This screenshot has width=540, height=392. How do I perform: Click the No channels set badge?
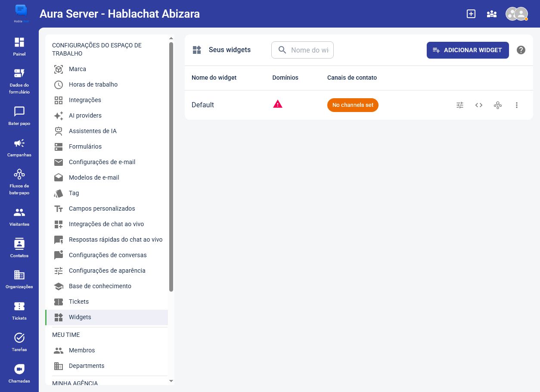353,105
